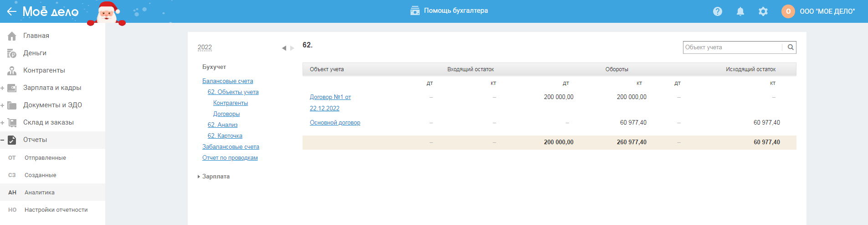Click the search magnifier icon
The image size is (868, 225).
791,47
